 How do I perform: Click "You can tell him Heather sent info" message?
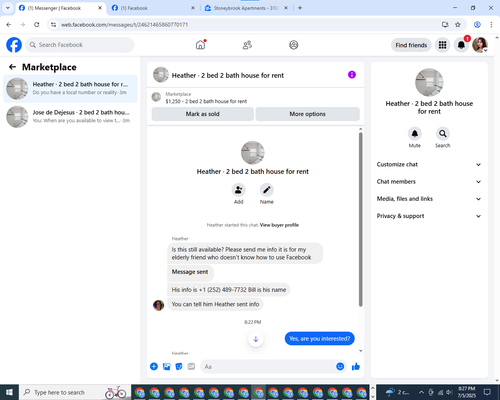click(215, 304)
